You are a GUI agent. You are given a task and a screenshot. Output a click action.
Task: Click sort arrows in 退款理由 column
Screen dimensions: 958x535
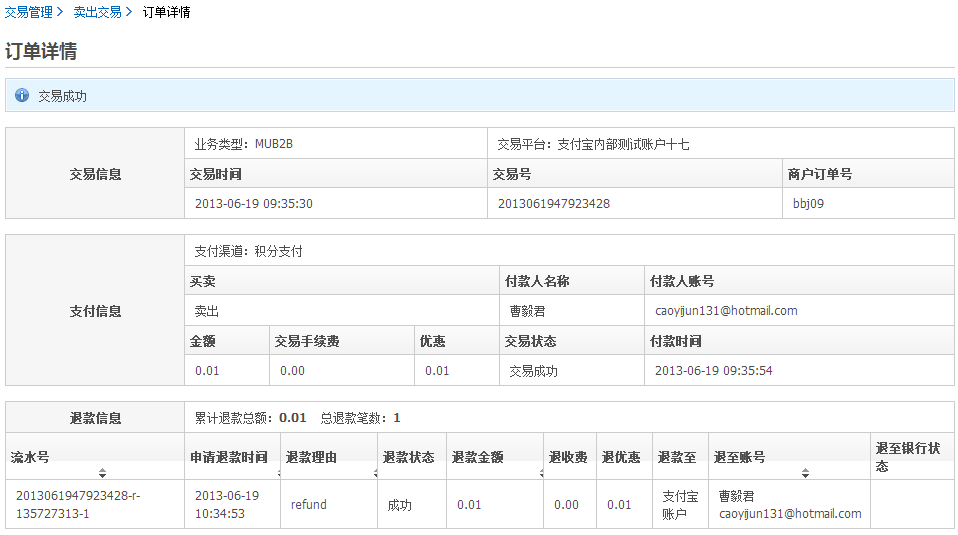pyautogui.click(x=371, y=472)
